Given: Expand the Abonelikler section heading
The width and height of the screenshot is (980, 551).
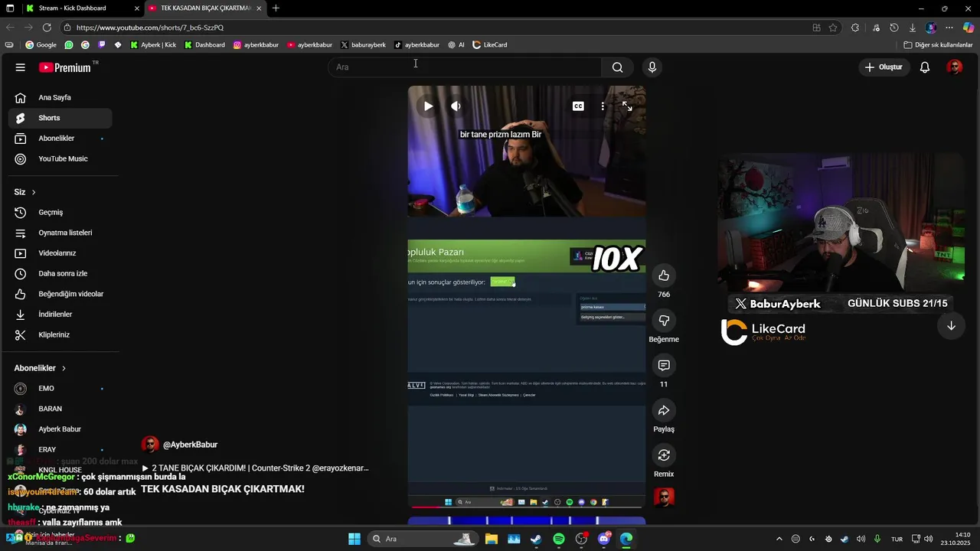Looking at the screenshot, I should [40, 368].
